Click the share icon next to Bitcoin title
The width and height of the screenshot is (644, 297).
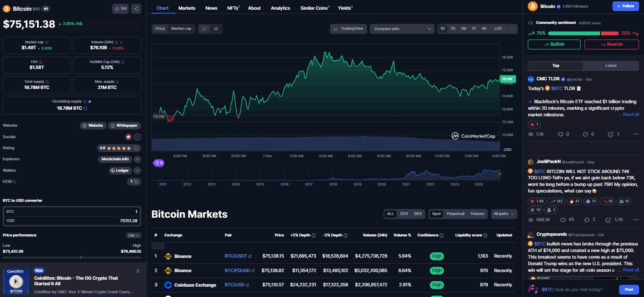136,9
